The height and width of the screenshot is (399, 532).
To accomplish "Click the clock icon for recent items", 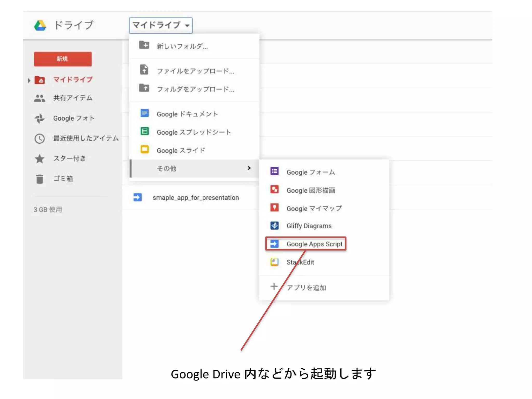I will [x=39, y=138].
